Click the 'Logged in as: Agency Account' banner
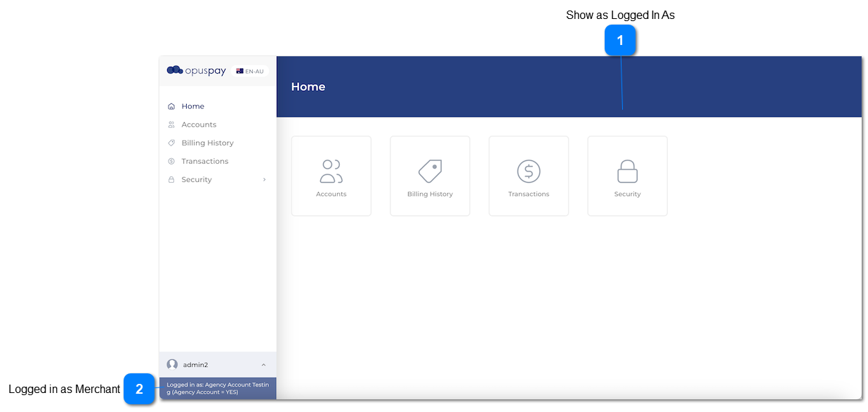The height and width of the screenshot is (412, 868). tap(218, 388)
